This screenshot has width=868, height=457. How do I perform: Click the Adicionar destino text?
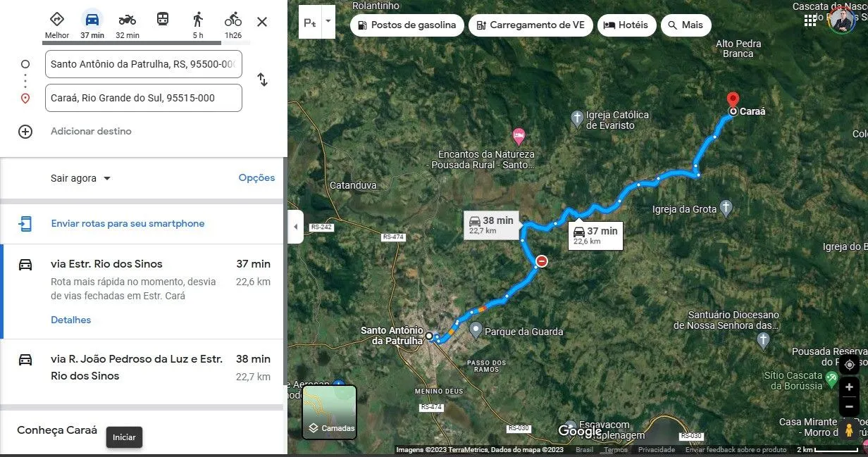point(91,131)
